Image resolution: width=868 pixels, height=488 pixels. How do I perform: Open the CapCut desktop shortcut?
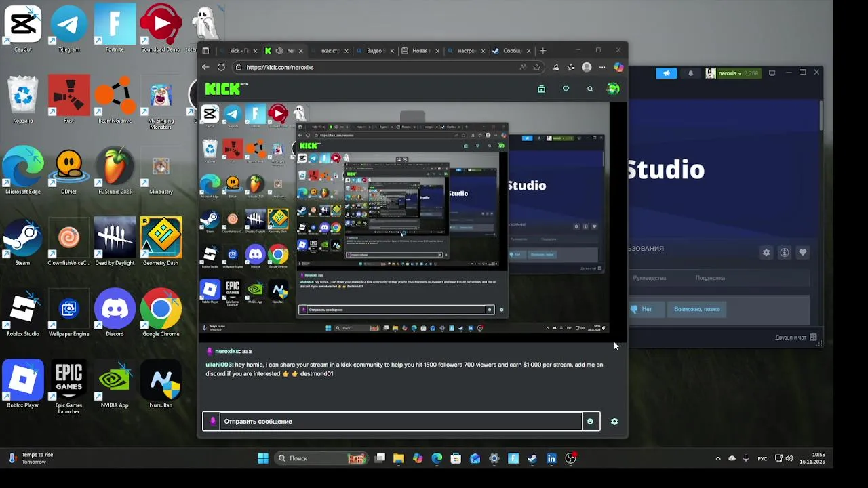tap(23, 29)
